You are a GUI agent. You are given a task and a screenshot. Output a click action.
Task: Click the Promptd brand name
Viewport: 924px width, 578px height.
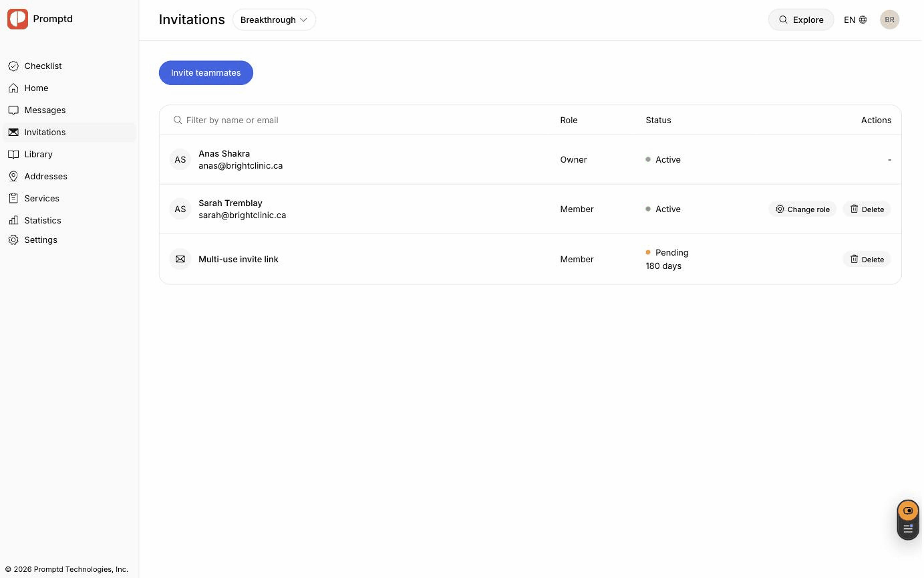pos(53,19)
